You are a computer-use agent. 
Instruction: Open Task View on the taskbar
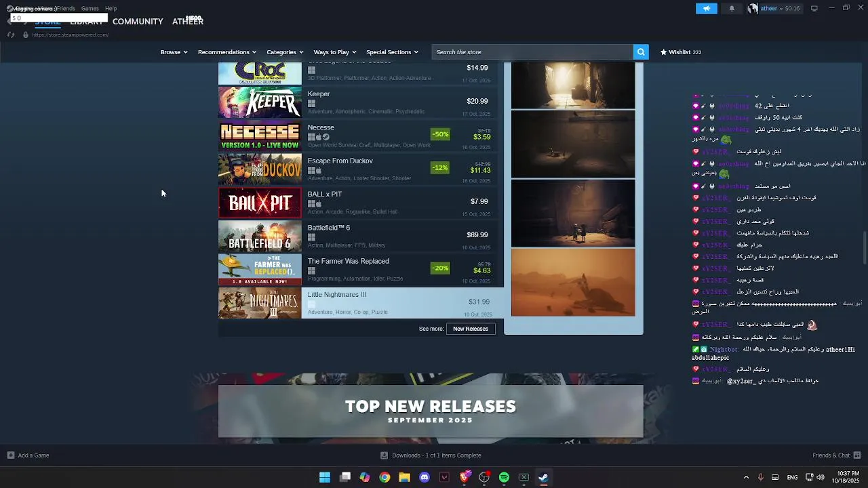coord(345,477)
